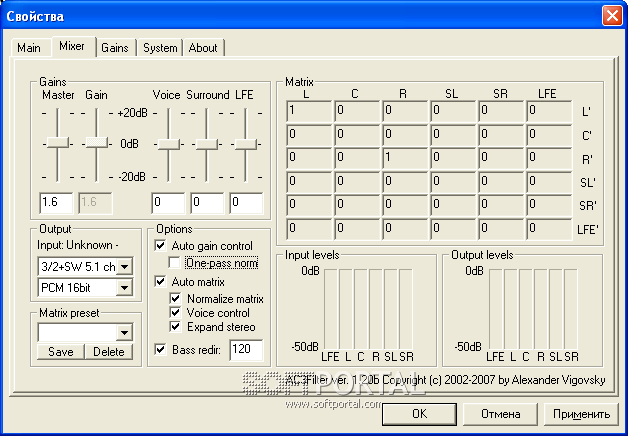Click matrix cell R to R' showing 1
Image resolution: width=628 pixels, height=436 pixels.
pos(405,158)
